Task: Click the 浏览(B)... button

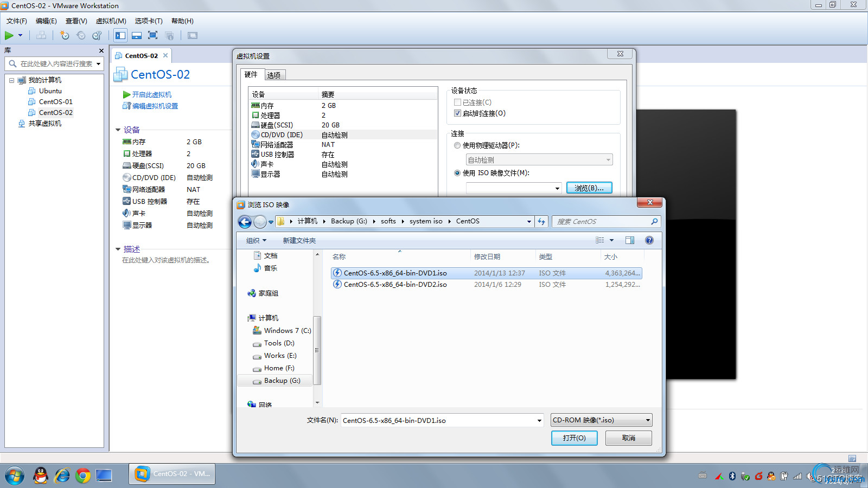Action: pos(589,188)
